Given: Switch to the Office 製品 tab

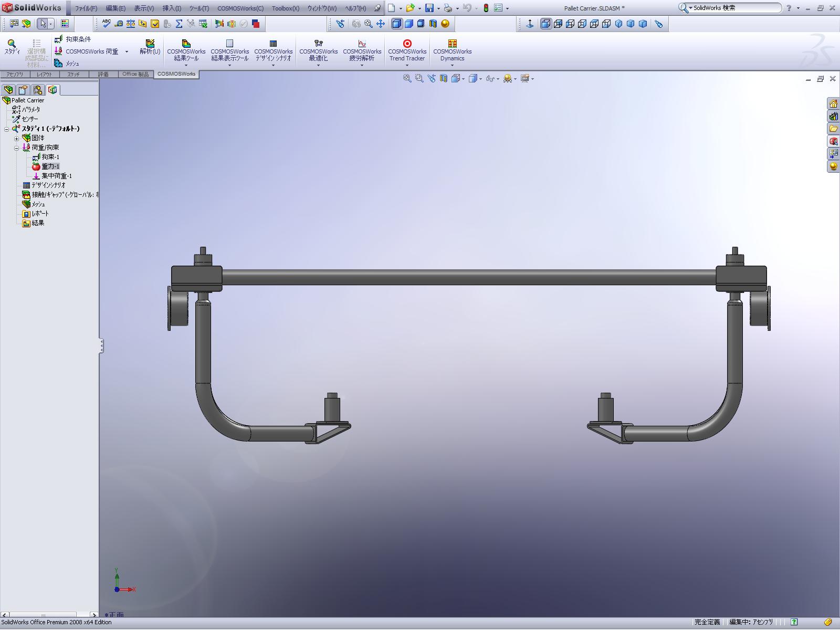Looking at the screenshot, I should pyautogui.click(x=136, y=74).
